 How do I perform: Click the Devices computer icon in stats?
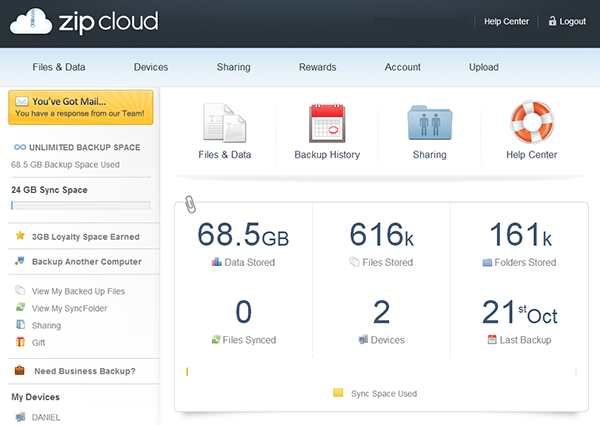click(363, 339)
